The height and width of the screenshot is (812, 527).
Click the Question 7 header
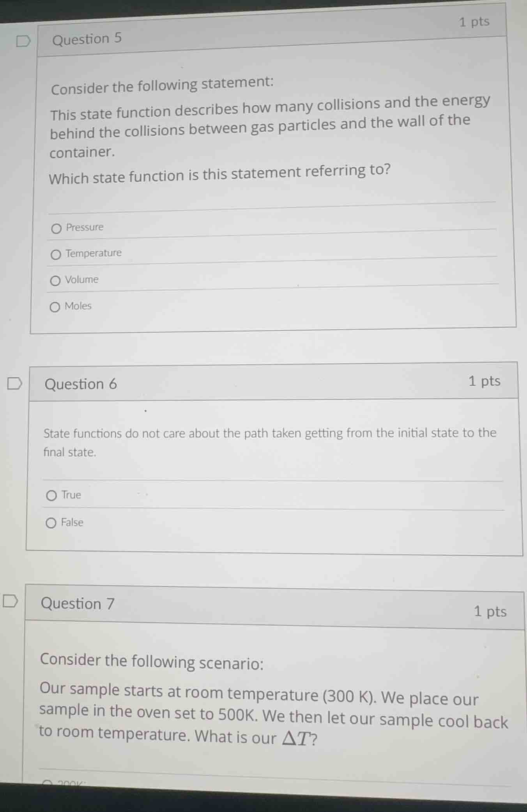[77, 603]
